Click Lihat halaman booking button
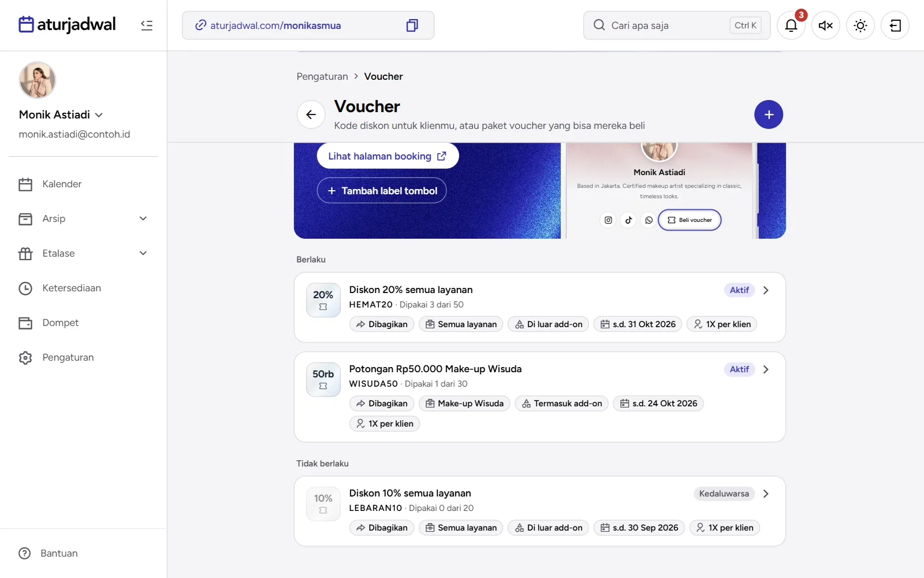 point(388,156)
